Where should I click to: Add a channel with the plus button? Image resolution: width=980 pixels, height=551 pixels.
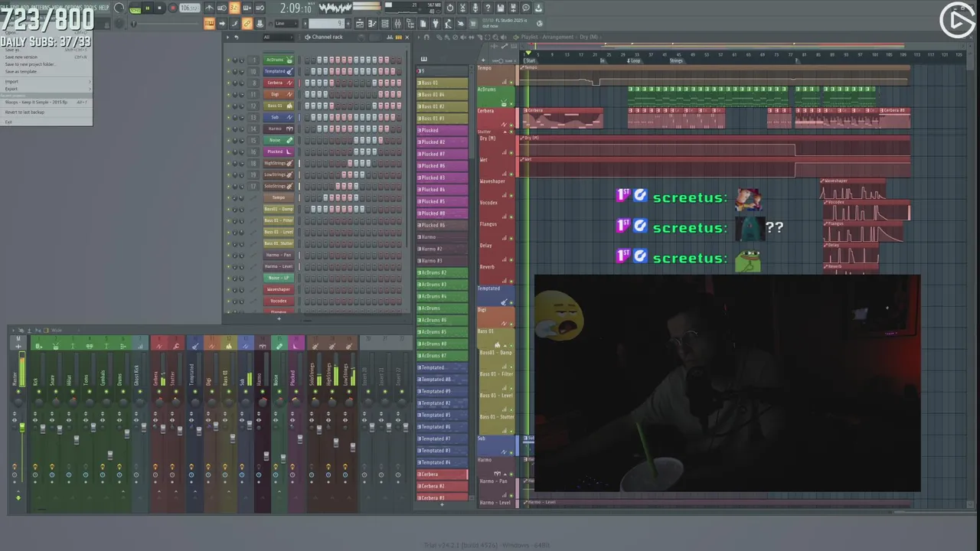click(x=279, y=318)
